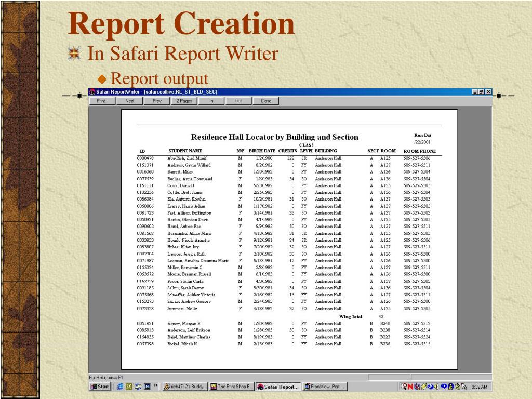
Task: Open the Windows Start menu
Action: point(100,387)
